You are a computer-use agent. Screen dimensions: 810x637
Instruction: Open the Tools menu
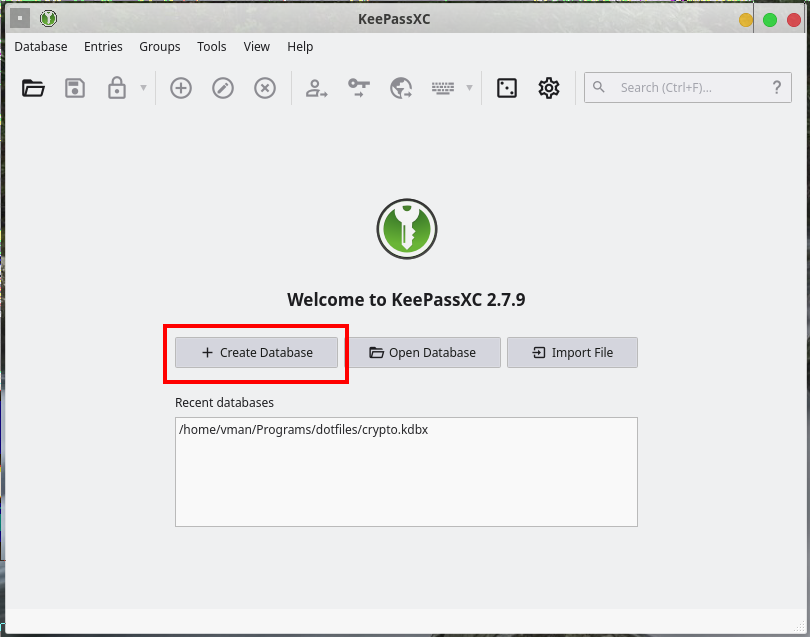(x=212, y=46)
